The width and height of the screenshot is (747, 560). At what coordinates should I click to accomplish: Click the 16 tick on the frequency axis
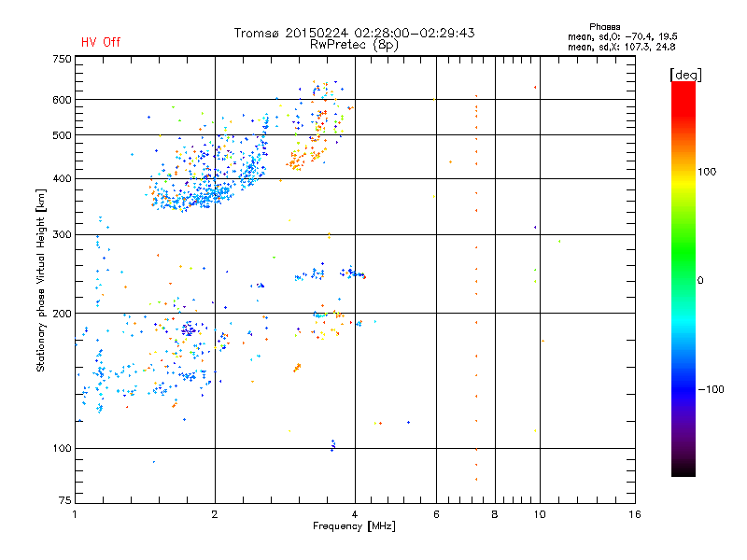pos(634,515)
